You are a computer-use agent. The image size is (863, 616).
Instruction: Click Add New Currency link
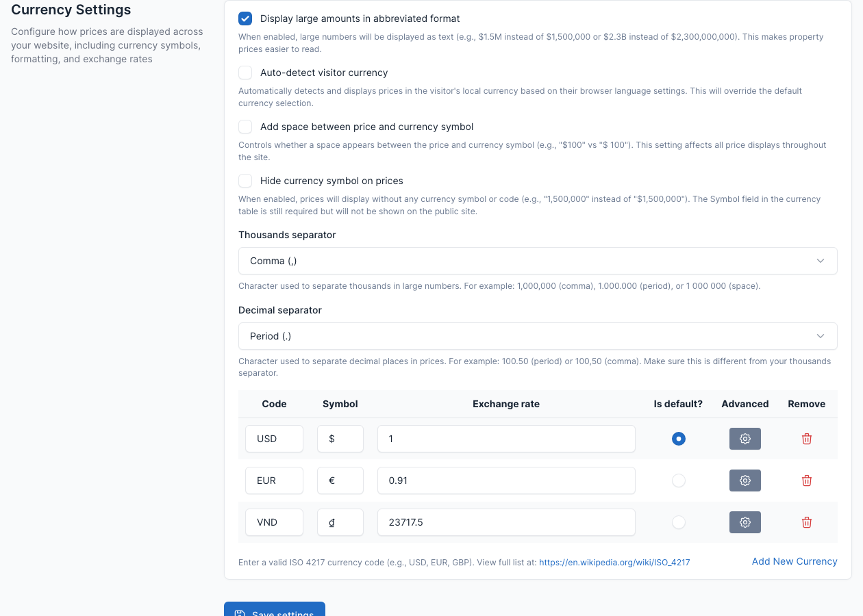[x=795, y=561]
